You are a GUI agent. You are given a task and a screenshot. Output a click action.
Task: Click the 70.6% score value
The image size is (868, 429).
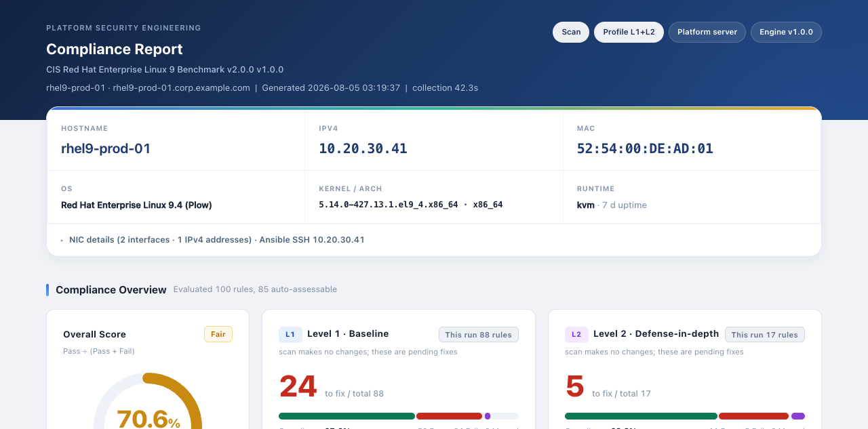tap(149, 420)
